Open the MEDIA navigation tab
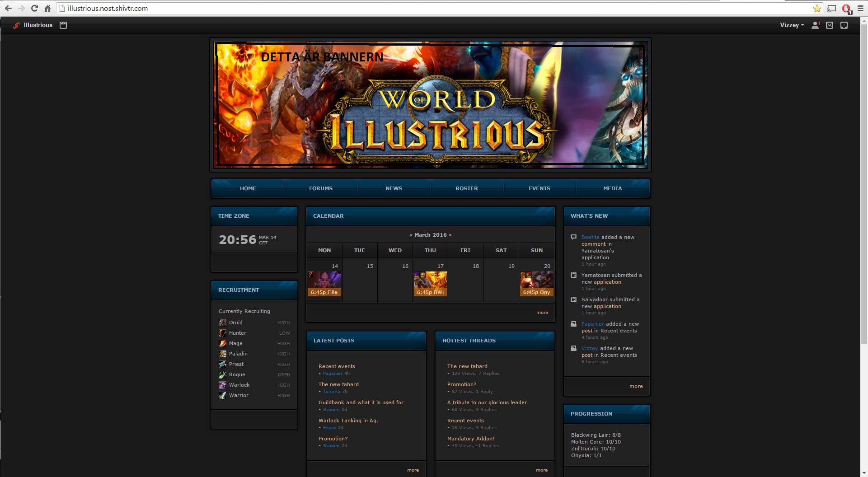868x477 pixels. click(612, 188)
